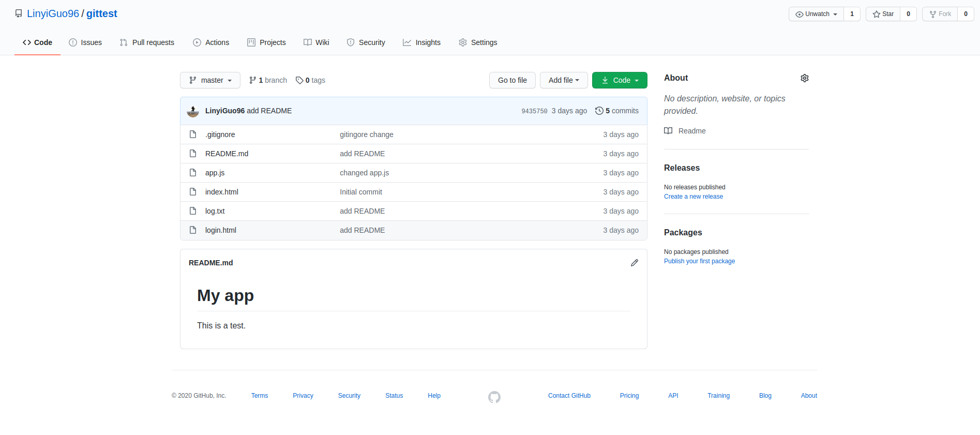The width and height of the screenshot is (980, 435).
Task: Open the About settings gear icon
Action: (805, 78)
